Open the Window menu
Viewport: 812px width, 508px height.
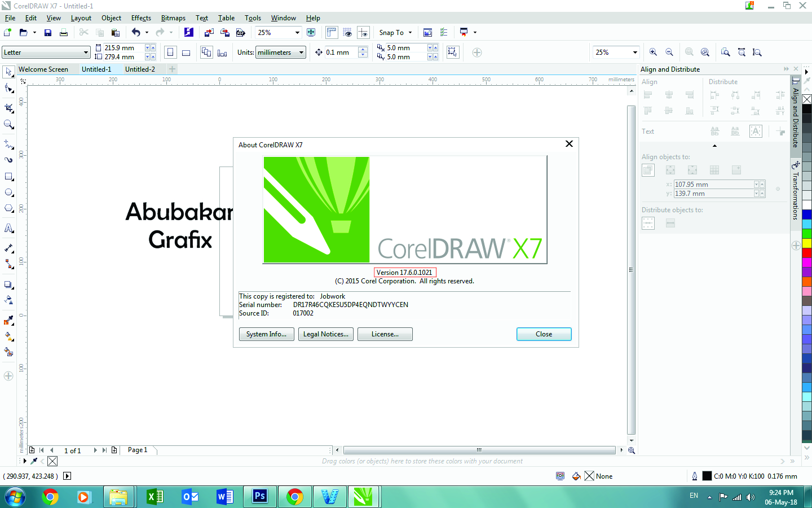pyautogui.click(x=283, y=18)
